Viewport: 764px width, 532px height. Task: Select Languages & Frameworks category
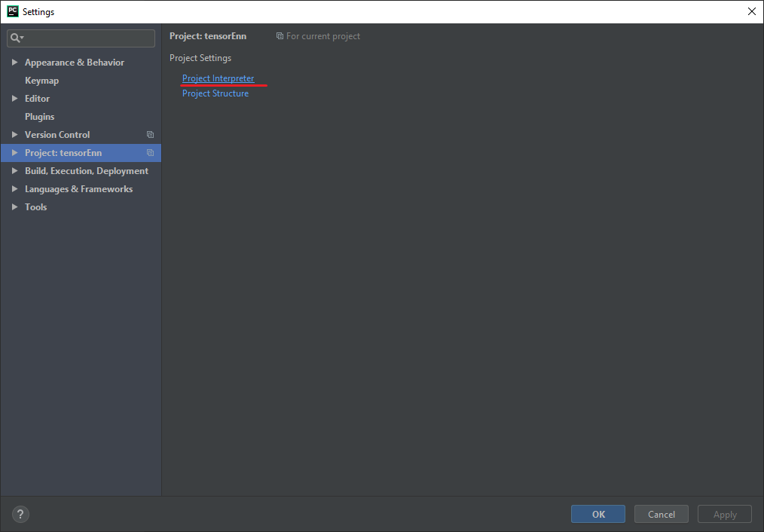pyautogui.click(x=79, y=188)
